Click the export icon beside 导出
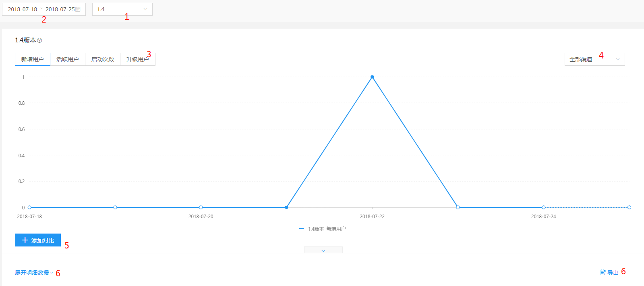The height and width of the screenshot is (286, 644). (x=603, y=273)
